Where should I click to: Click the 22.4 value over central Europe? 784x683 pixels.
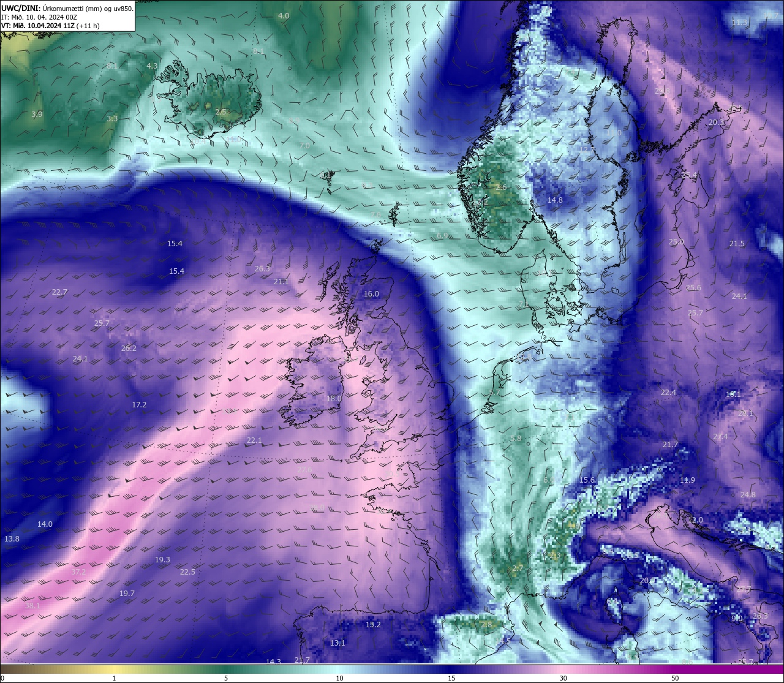[668, 393]
